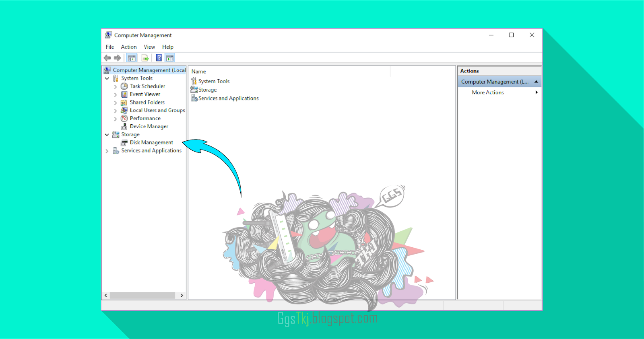Open the Help menu
Image resolution: width=644 pixels, height=339 pixels.
[x=168, y=47]
